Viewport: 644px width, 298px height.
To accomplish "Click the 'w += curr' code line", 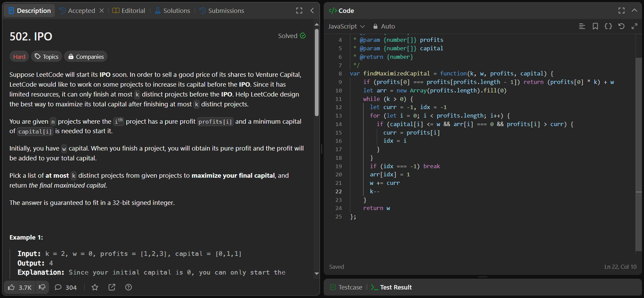I will [x=385, y=183].
